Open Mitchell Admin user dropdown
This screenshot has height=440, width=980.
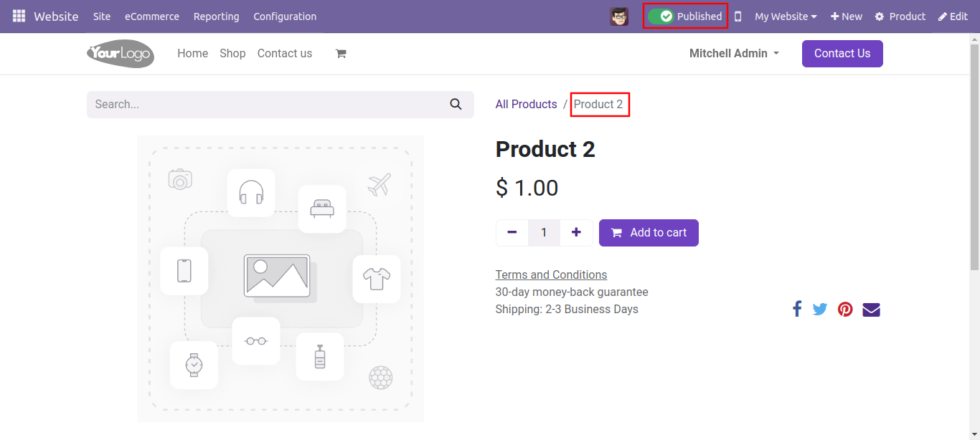(734, 54)
